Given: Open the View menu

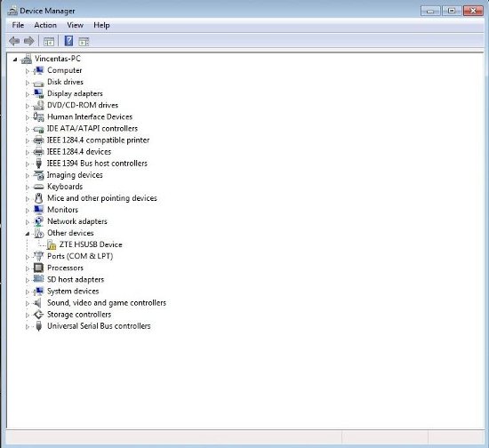Looking at the screenshot, I should pos(76,25).
